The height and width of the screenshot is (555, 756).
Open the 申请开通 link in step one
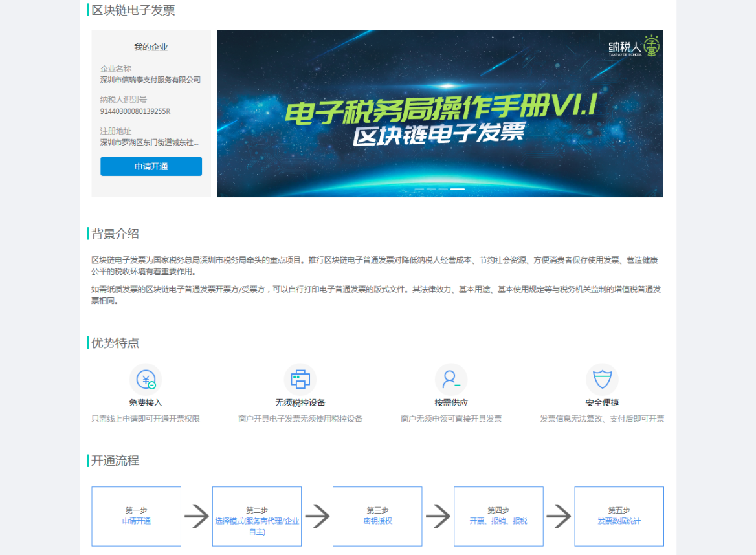(x=137, y=521)
